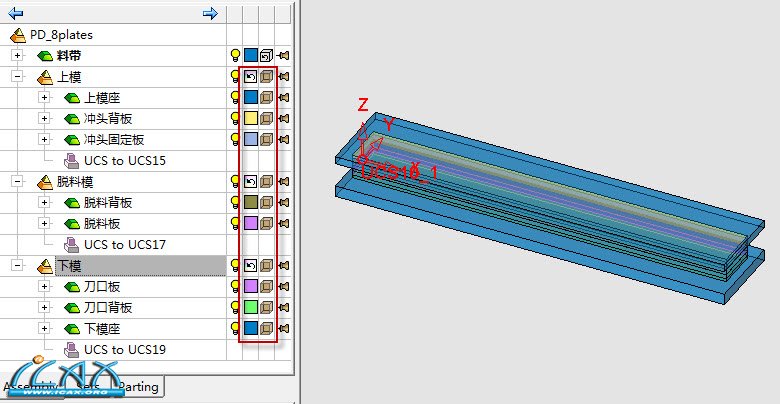
Task: Click the inherited color icon for 上模
Action: (251, 76)
